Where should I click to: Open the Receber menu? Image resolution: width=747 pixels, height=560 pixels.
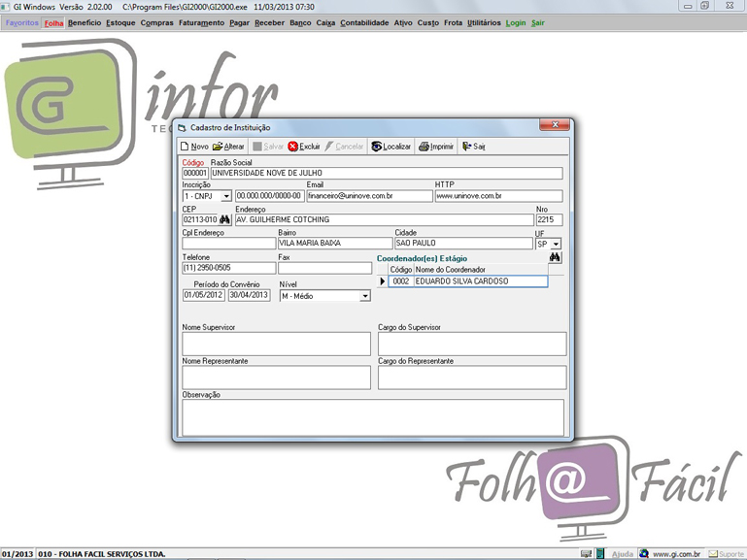(x=269, y=23)
